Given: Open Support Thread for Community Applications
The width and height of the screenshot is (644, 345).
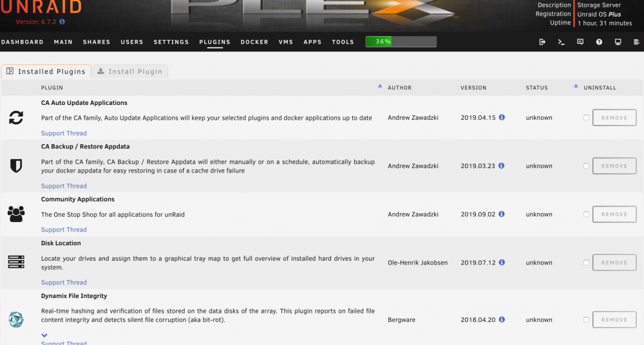Looking at the screenshot, I should [x=64, y=230].
